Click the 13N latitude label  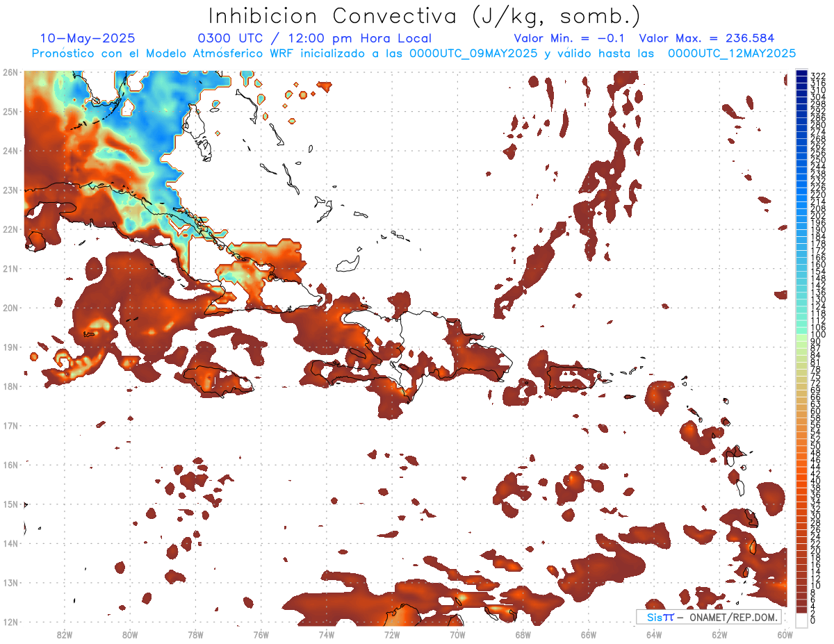pos(10,582)
